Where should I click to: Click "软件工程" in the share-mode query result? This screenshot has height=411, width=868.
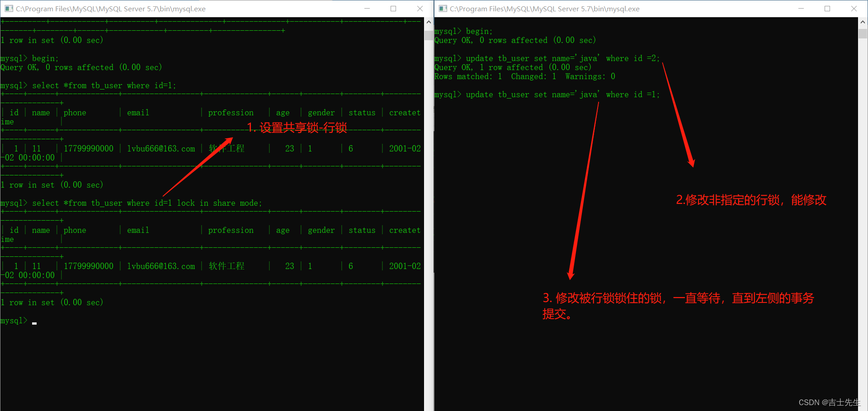pyautogui.click(x=226, y=266)
